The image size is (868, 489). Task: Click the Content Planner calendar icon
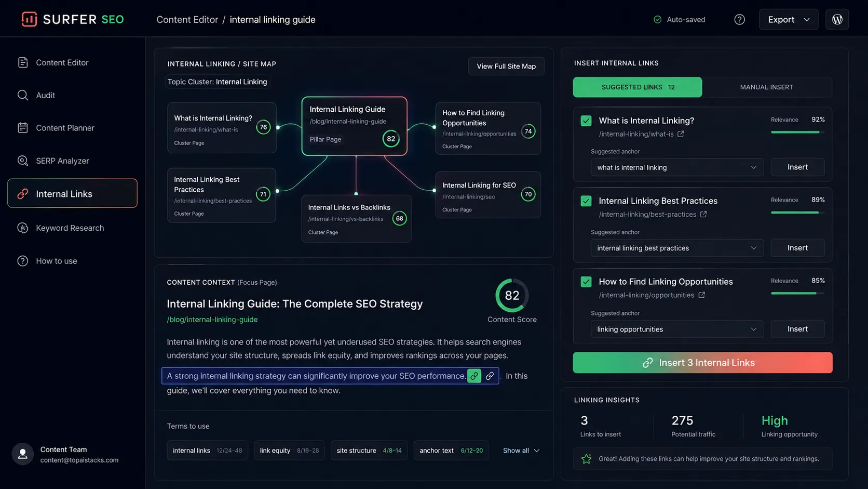[23, 128]
